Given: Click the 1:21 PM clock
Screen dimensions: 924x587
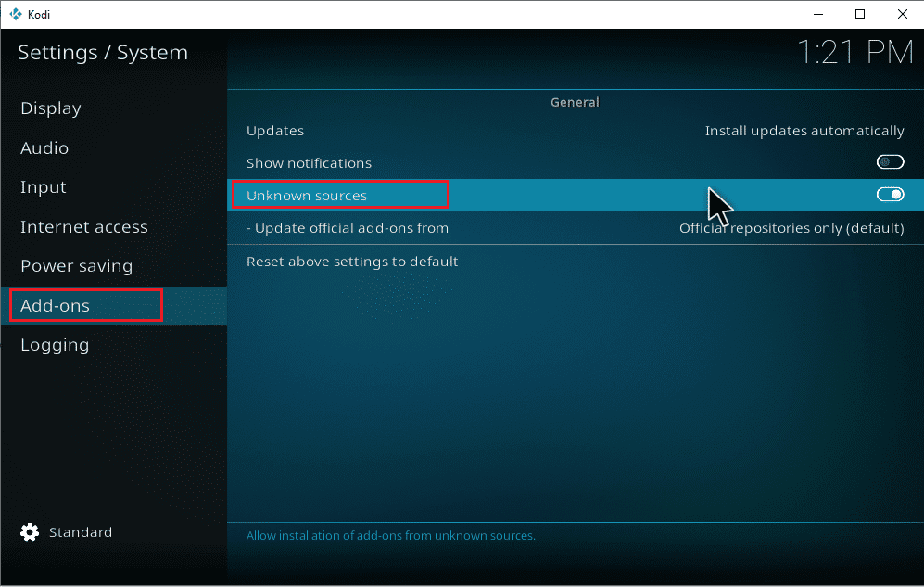Looking at the screenshot, I should 855,53.
